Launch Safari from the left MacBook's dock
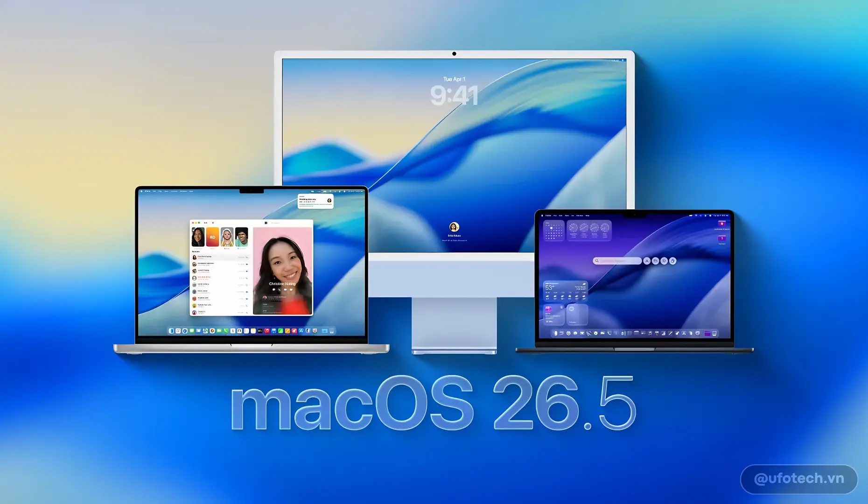Viewport: 868px width, 504px height. pos(185,331)
